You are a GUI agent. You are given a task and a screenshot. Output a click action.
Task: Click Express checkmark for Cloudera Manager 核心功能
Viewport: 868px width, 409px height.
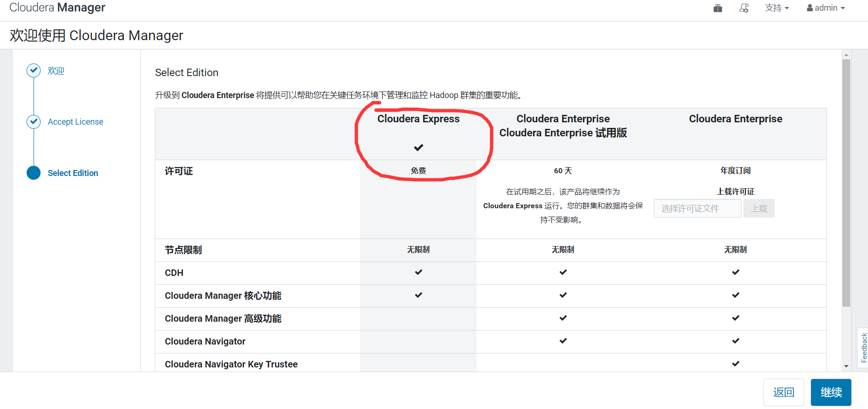pos(418,295)
